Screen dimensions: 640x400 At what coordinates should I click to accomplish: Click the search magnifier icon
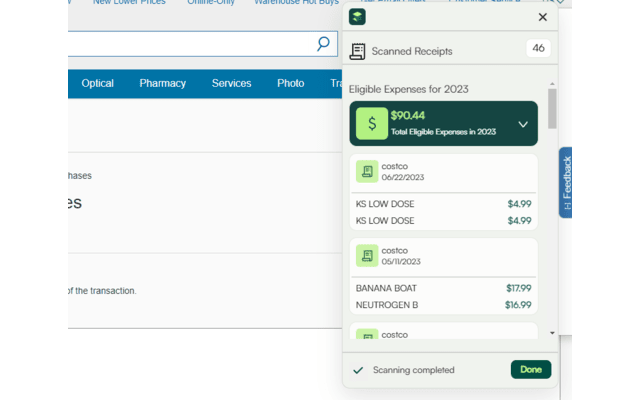coord(323,44)
